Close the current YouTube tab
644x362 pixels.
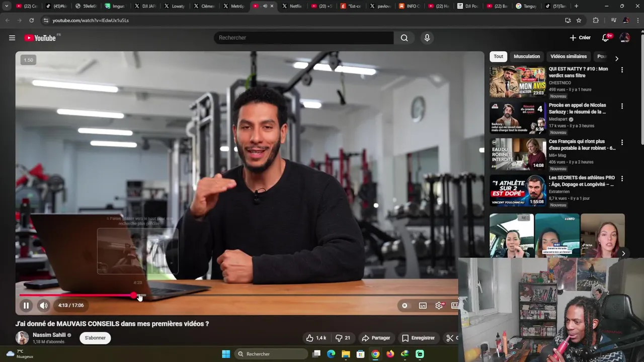tap(272, 6)
